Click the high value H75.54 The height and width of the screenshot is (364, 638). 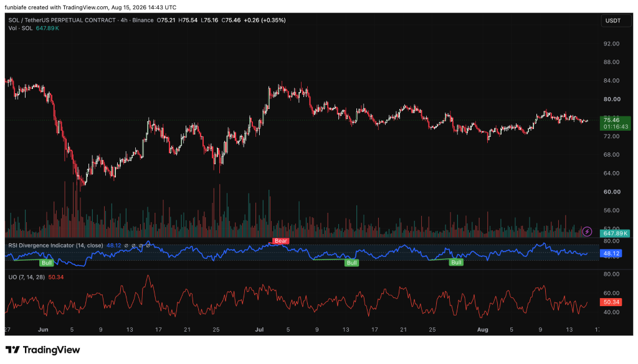[188, 20]
